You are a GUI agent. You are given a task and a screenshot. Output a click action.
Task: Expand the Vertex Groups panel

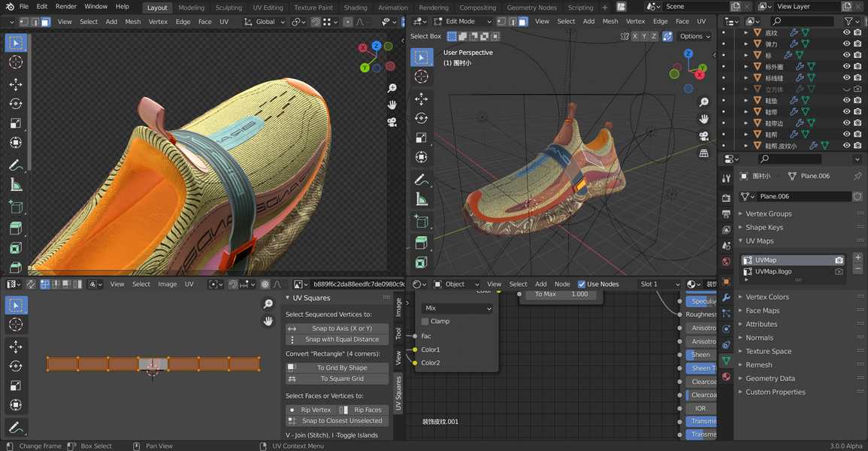(768, 213)
